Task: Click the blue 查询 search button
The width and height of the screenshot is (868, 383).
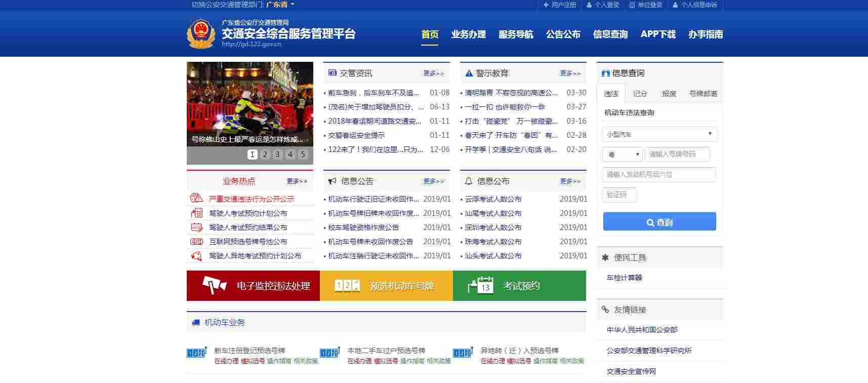Action: click(x=659, y=222)
